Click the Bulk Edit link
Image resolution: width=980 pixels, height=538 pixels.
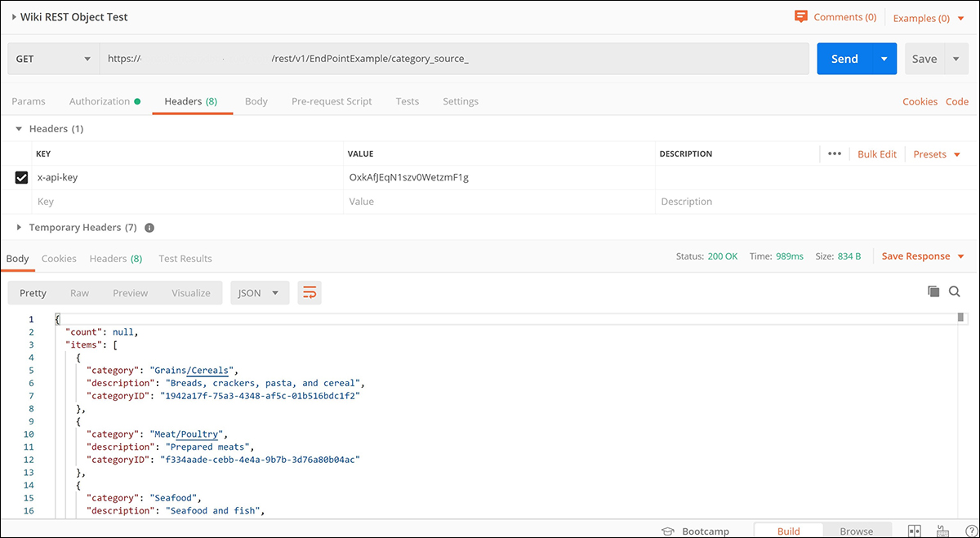pos(876,153)
